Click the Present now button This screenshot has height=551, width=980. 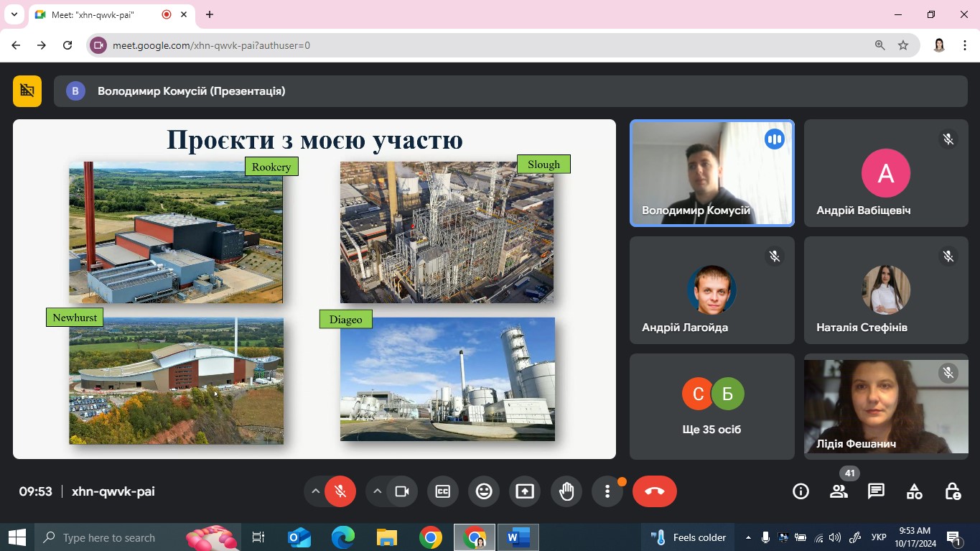tap(525, 491)
